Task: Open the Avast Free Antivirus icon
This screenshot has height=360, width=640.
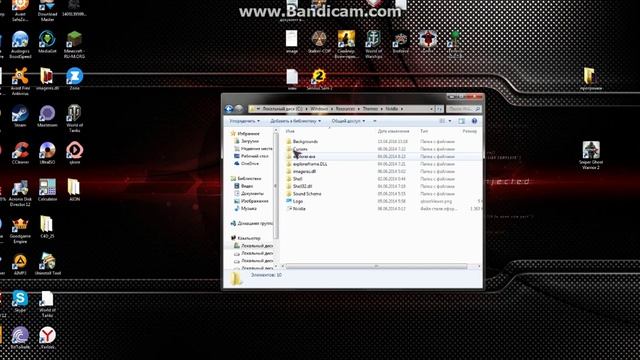Action: pos(20,81)
